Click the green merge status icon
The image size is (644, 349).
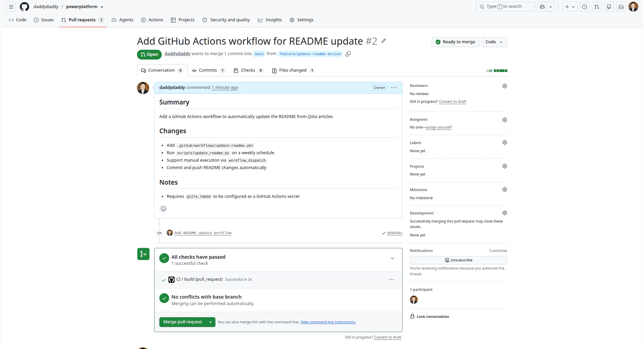coord(143,254)
